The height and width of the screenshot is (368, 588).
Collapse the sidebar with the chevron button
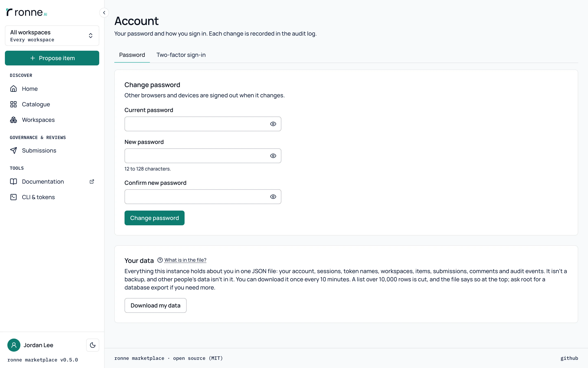pos(104,13)
